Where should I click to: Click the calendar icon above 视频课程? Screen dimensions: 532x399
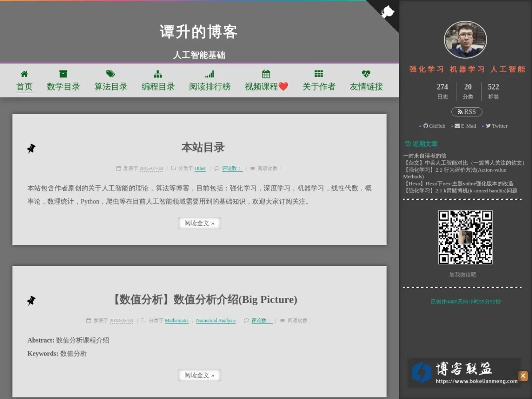(x=266, y=74)
